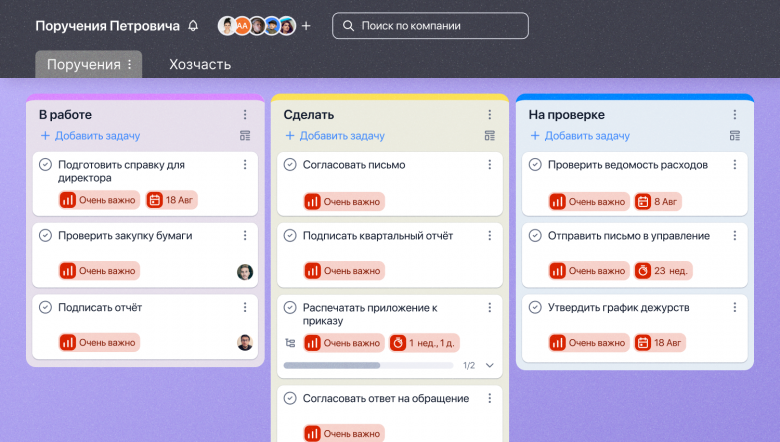Switch view layout icon in На проверке column
This screenshot has width=780, height=442.
point(734,136)
